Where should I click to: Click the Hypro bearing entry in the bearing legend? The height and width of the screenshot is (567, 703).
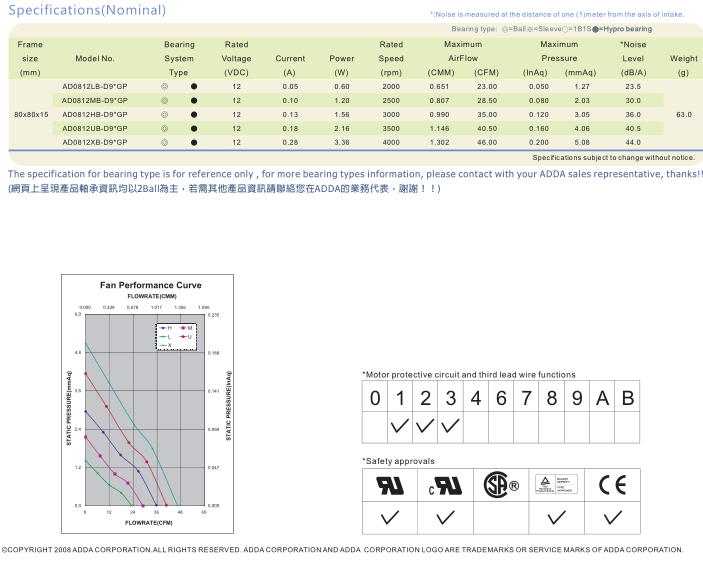[x=622, y=29]
